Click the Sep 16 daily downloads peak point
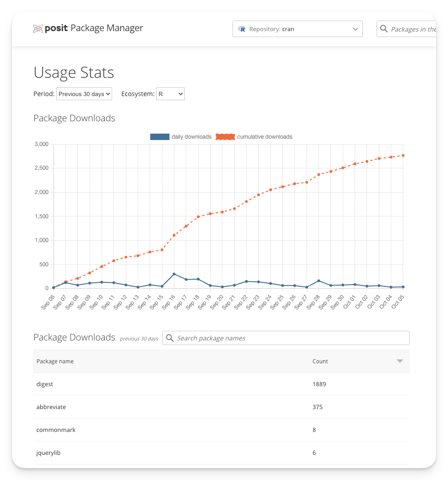Viewport: 448px width, 480px height. point(174,274)
